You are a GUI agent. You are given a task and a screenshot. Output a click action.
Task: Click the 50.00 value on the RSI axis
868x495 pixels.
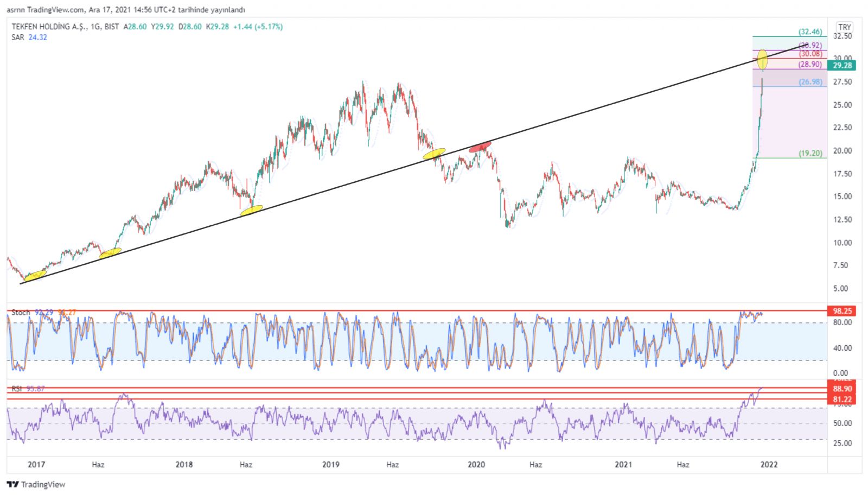pyautogui.click(x=843, y=423)
